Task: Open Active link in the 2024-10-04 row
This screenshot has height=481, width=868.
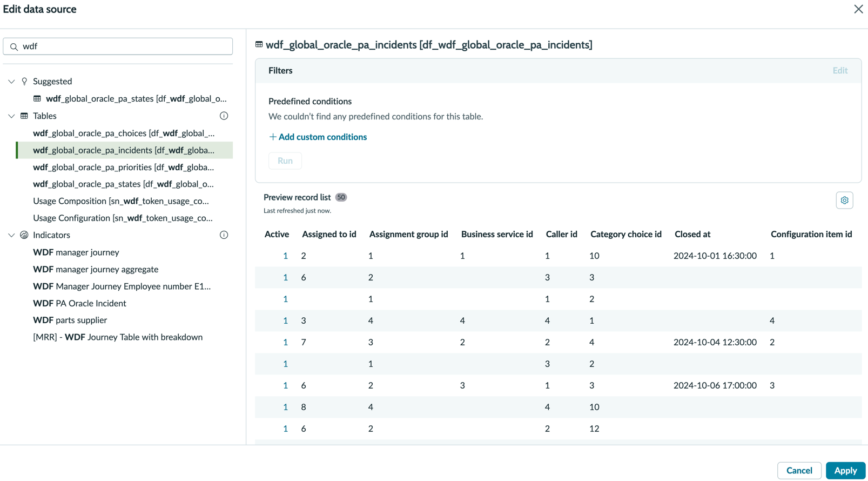Action: (x=285, y=342)
